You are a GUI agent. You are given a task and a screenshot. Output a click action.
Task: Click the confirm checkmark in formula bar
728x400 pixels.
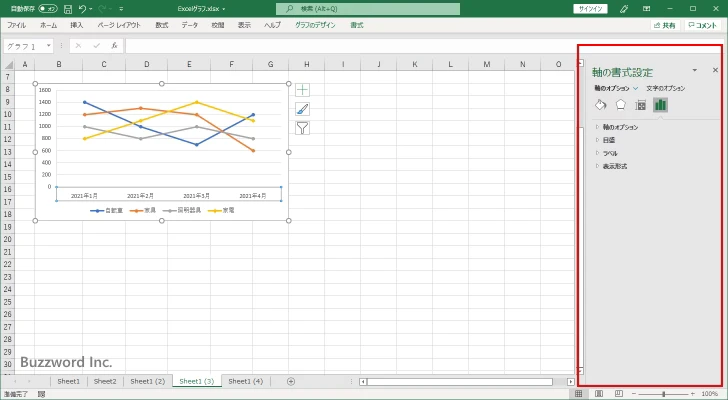(97, 45)
